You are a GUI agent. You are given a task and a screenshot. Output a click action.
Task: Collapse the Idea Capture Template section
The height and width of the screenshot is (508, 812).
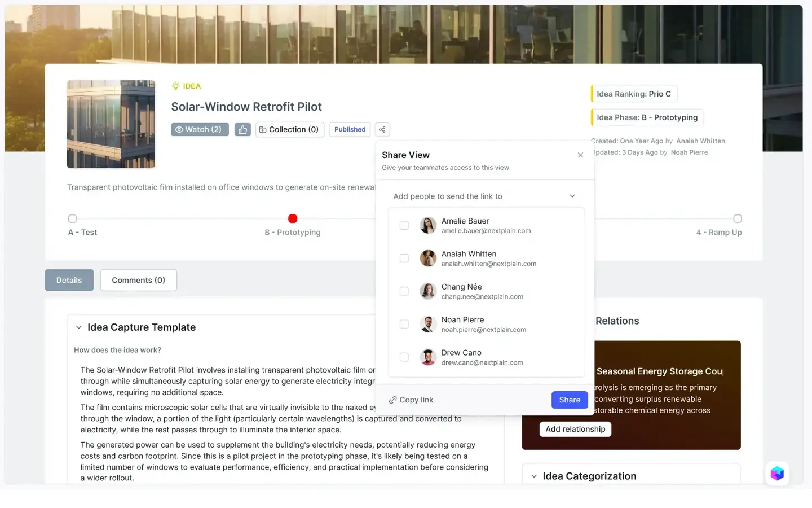click(78, 327)
